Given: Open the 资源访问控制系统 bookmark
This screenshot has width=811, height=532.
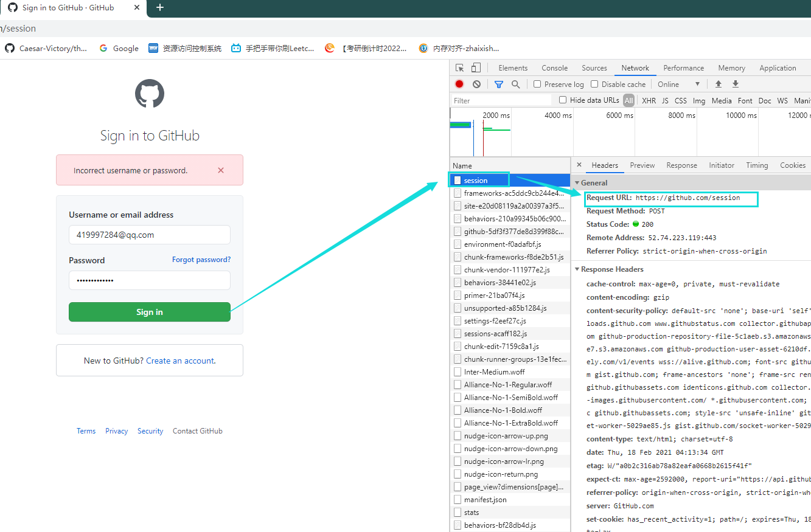Looking at the screenshot, I should [186, 49].
